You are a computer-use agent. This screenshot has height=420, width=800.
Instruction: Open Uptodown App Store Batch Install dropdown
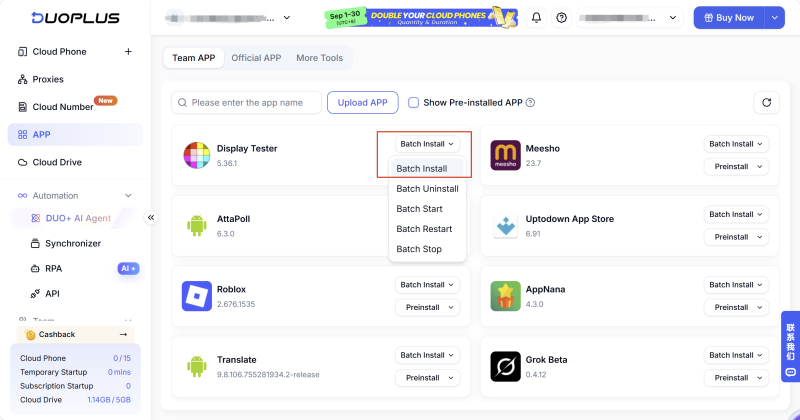click(x=736, y=214)
